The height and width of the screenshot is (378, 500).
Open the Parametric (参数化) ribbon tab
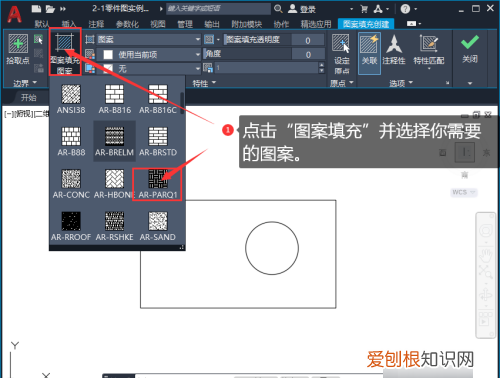[127, 24]
